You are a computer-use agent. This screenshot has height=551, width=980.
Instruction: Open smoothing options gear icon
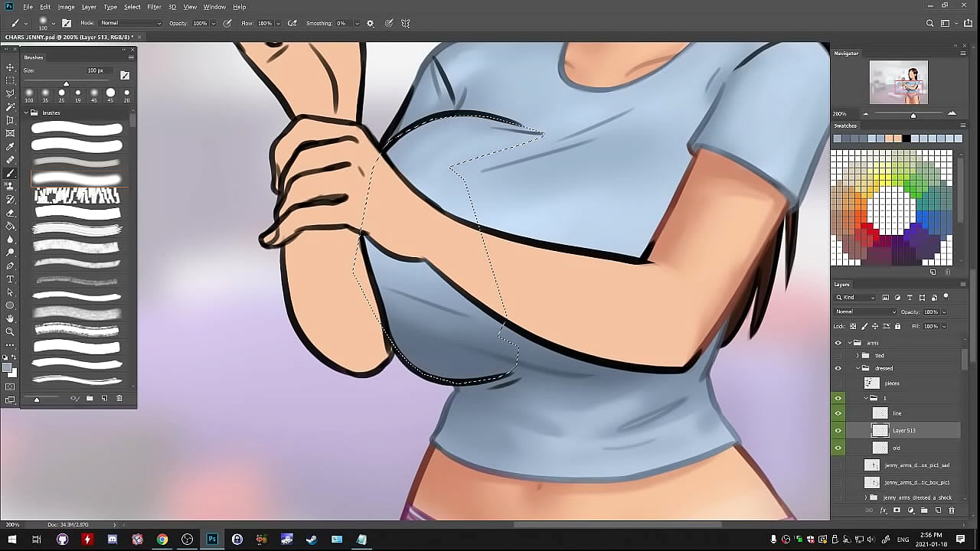(x=371, y=23)
